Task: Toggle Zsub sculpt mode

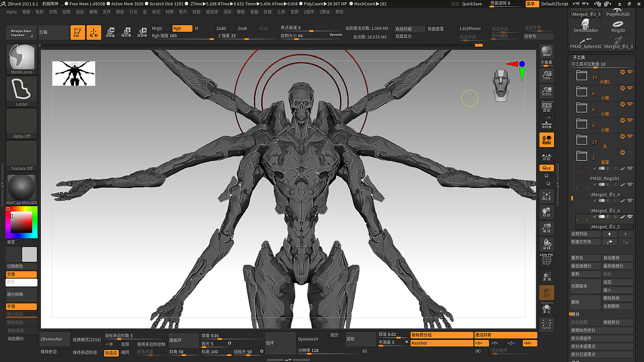Action: click(246, 29)
